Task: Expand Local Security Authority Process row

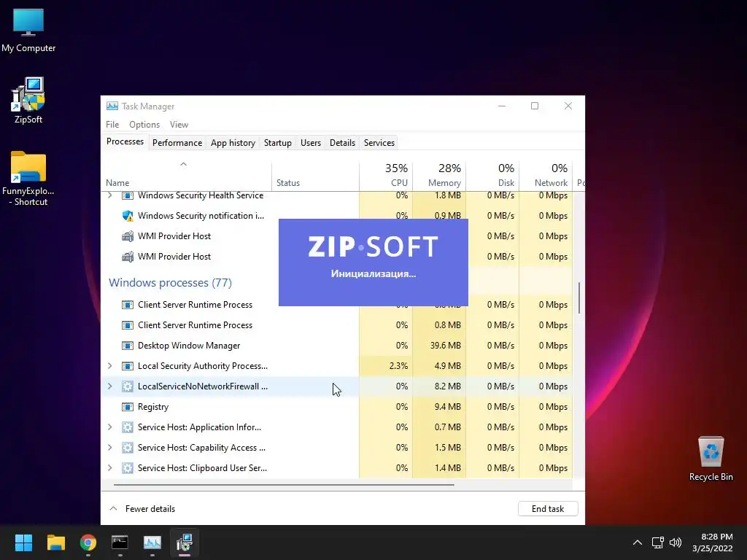Action: (110, 366)
